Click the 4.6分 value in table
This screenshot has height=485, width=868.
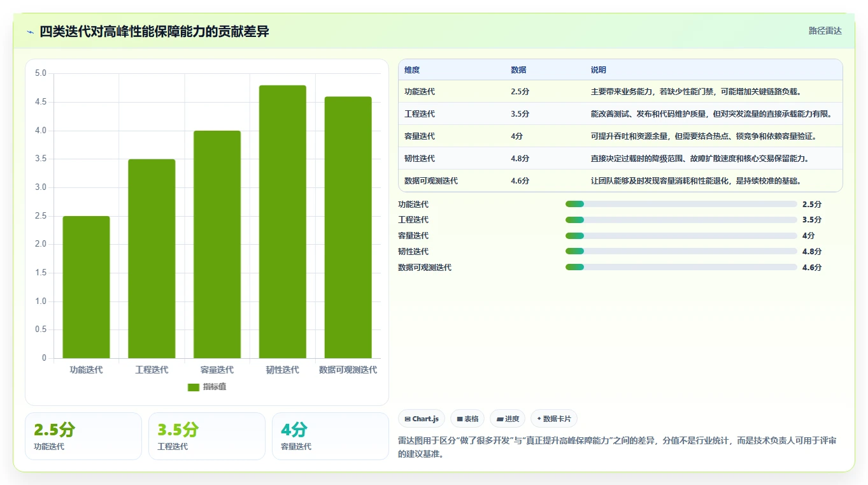(520, 181)
